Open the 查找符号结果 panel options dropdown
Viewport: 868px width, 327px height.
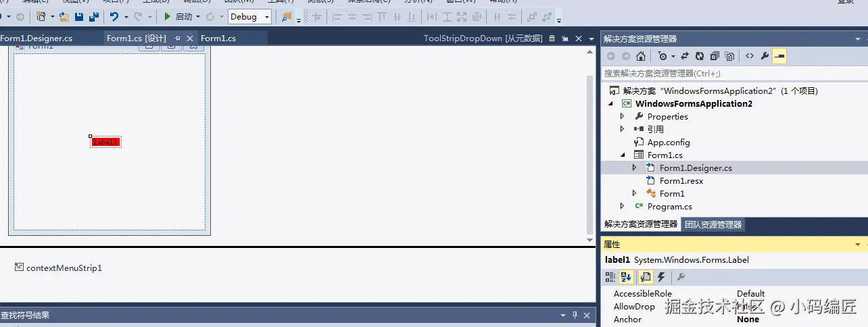tap(562, 315)
